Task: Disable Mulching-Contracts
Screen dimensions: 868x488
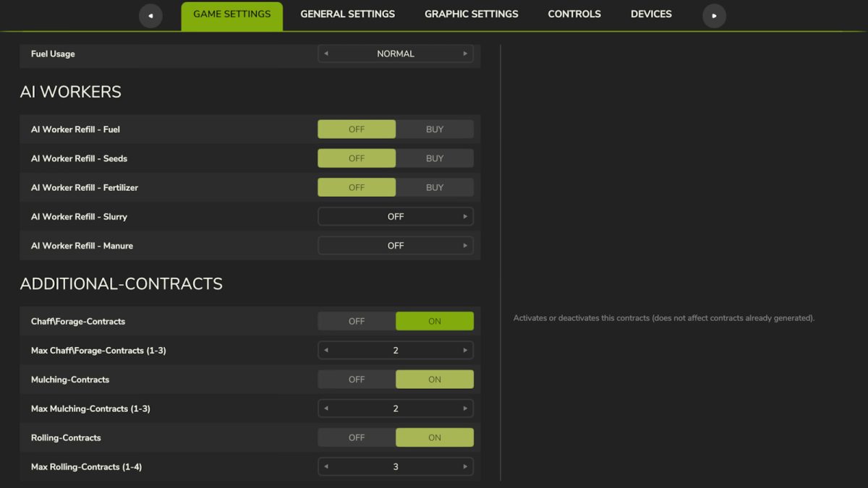Action: coord(357,379)
